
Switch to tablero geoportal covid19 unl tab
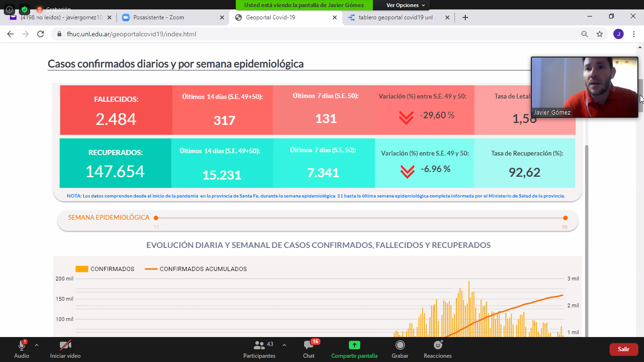(x=395, y=17)
